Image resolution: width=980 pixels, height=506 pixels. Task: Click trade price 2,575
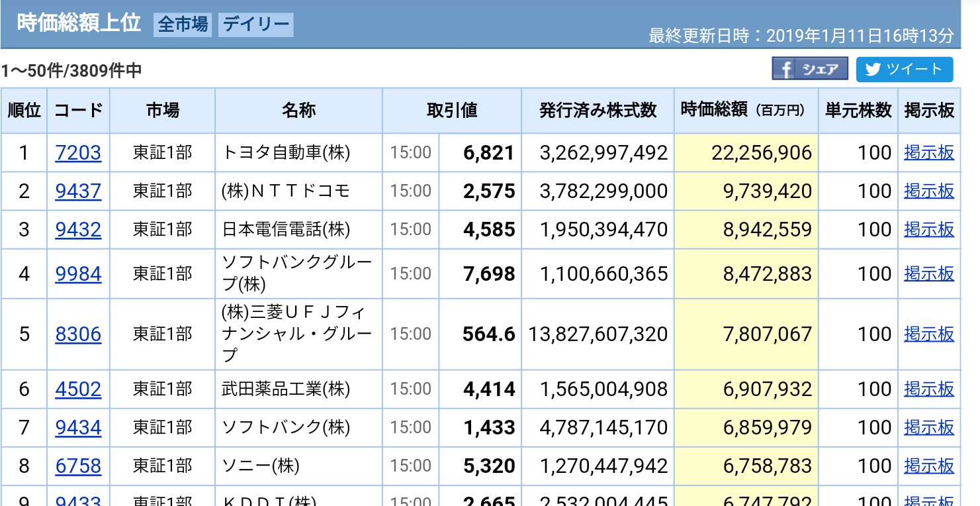[489, 191]
